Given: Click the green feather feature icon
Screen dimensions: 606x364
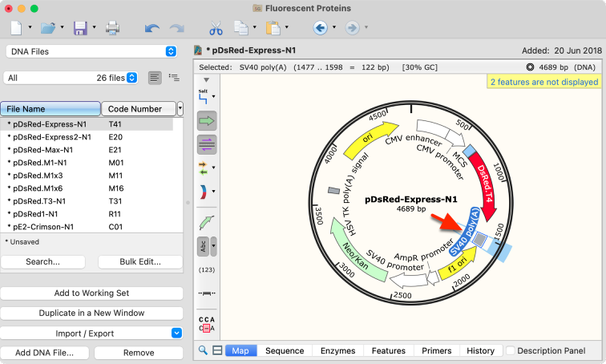Looking at the screenshot, I should coord(207,222).
